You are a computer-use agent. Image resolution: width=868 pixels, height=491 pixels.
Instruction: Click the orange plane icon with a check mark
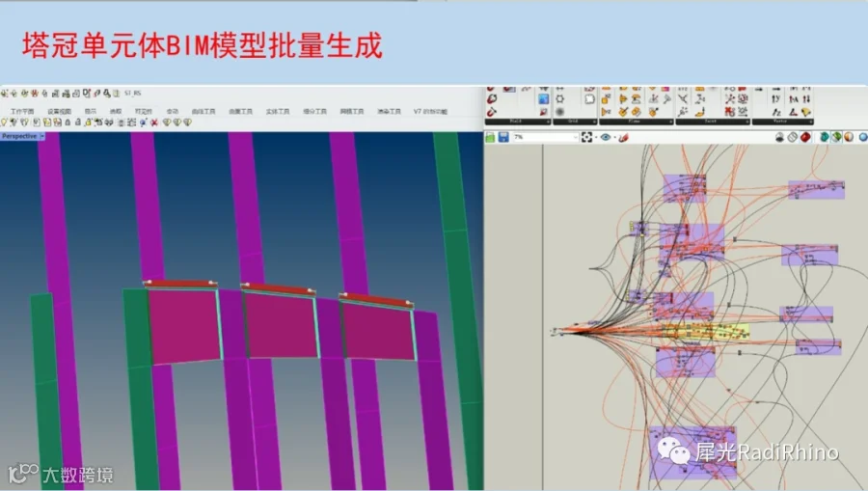click(623, 111)
